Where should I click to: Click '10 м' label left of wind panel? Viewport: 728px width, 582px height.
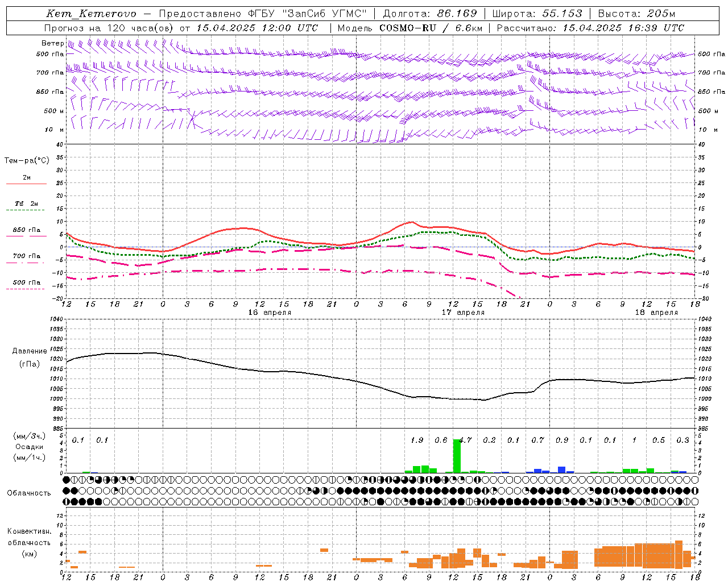coord(55,130)
